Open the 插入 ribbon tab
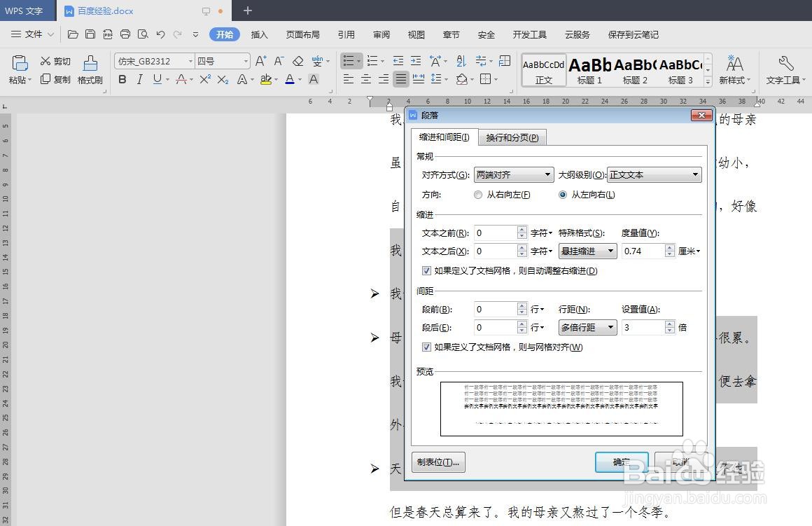The width and height of the screenshot is (812, 526). (x=260, y=35)
